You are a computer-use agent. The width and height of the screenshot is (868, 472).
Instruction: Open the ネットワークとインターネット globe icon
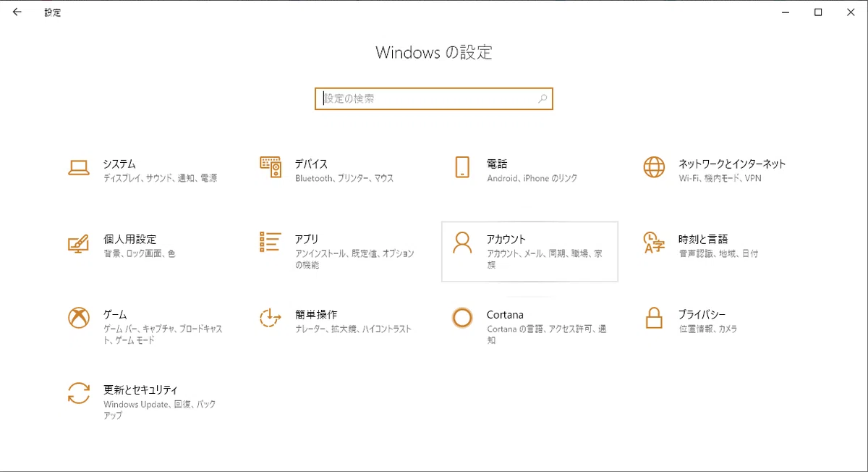coord(654,167)
